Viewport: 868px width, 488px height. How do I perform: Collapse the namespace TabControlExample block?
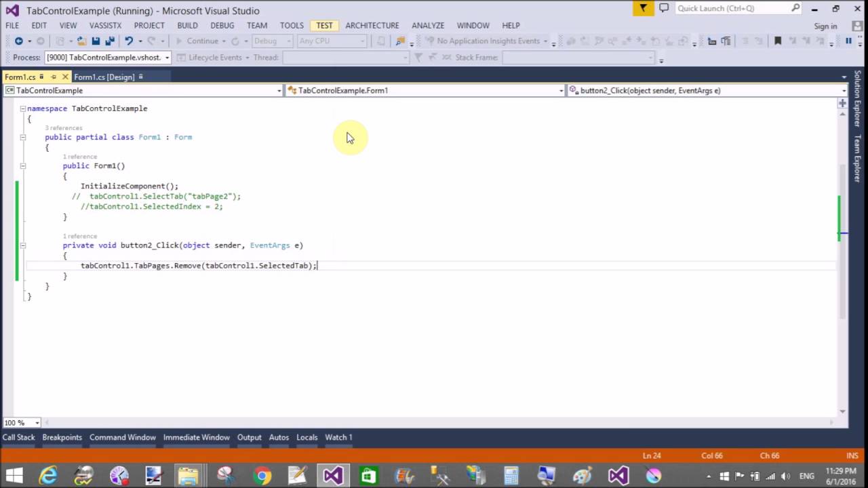pos(22,108)
